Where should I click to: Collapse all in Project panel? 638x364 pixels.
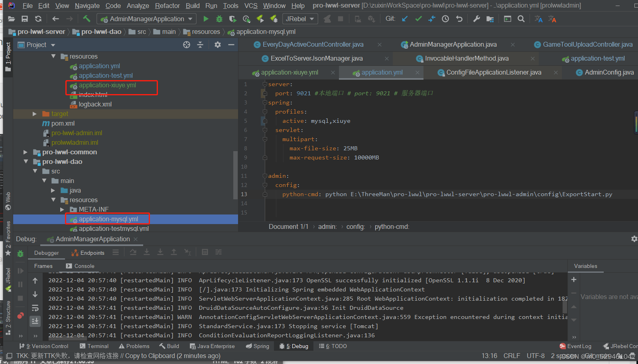coord(200,45)
